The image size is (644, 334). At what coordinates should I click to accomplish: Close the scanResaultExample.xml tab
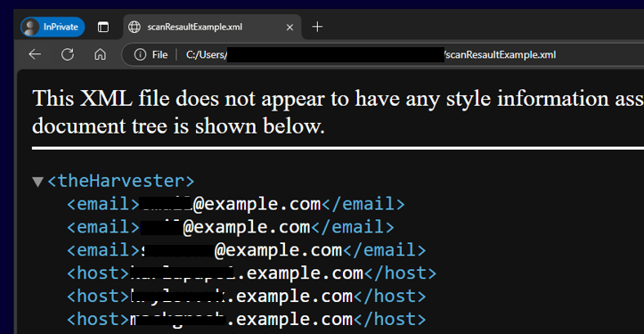(x=289, y=28)
